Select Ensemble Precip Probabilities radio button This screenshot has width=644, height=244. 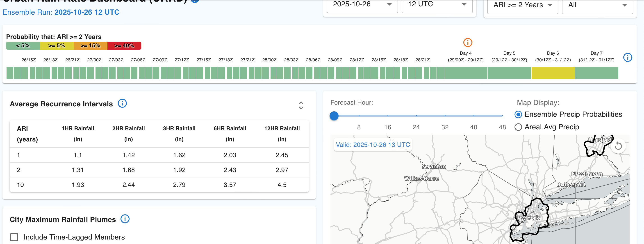tap(518, 114)
